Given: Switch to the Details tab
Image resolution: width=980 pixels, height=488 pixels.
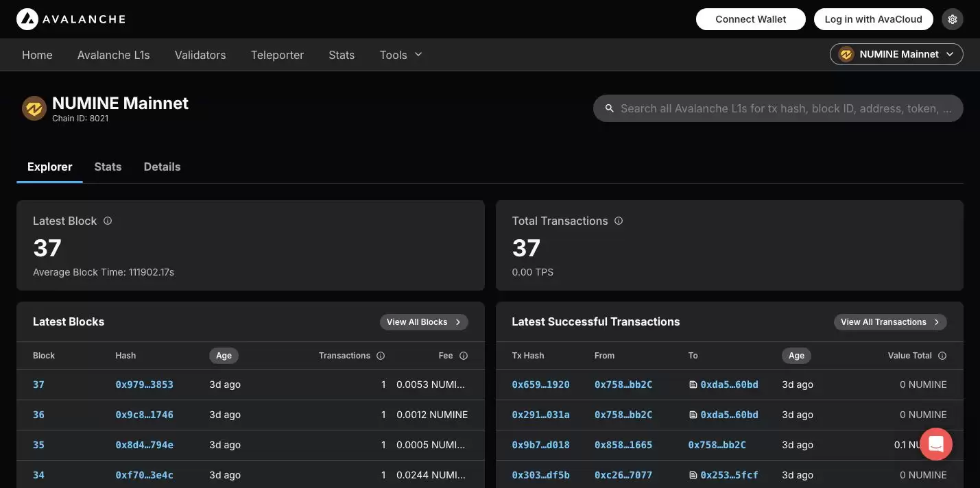Looking at the screenshot, I should [x=162, y=167].
